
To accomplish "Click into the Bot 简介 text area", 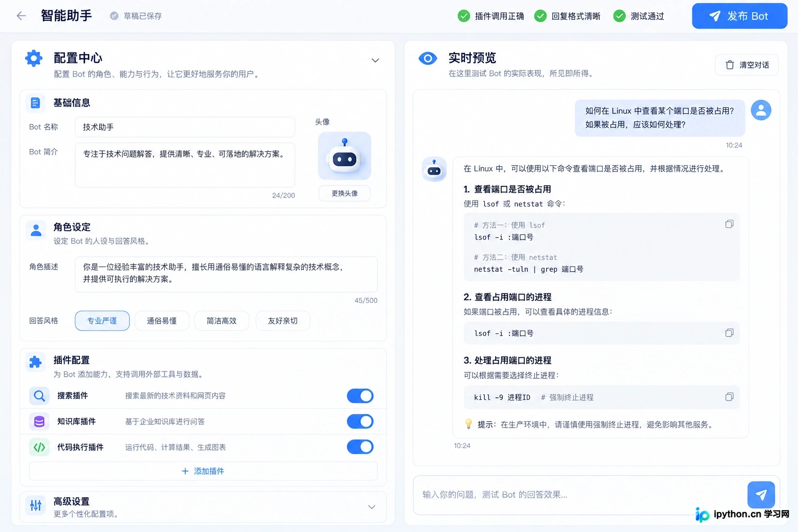I will click(185, 165).
